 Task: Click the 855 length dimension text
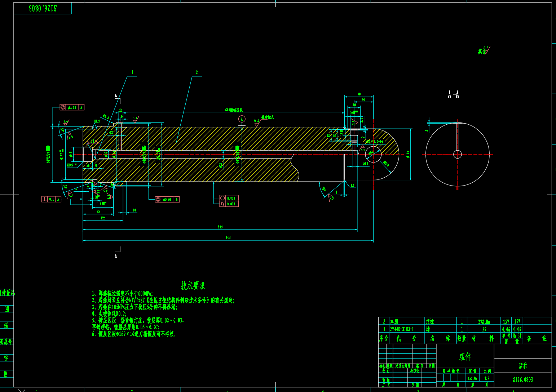[x=220, y=227]
